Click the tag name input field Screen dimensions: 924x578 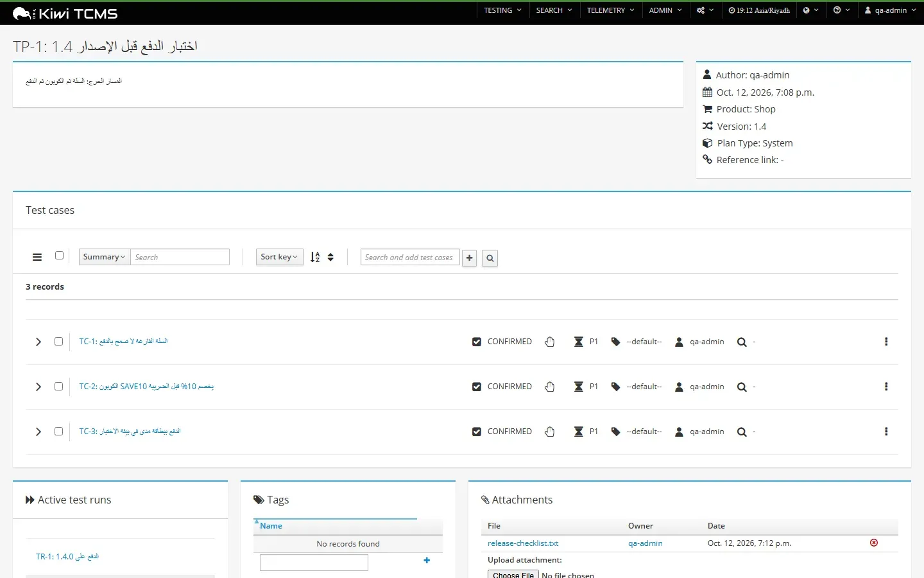(314, 563)
